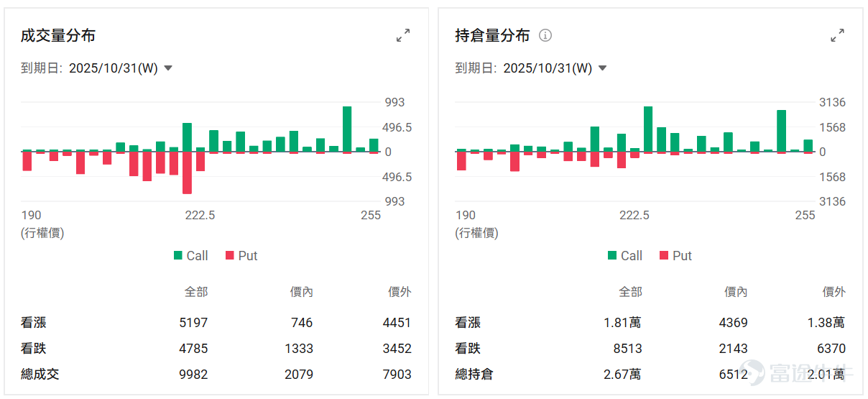Click the 價外 column header in 成交量分布 table
This screenshot has width=868, height=399.
[x=400, y=292]
